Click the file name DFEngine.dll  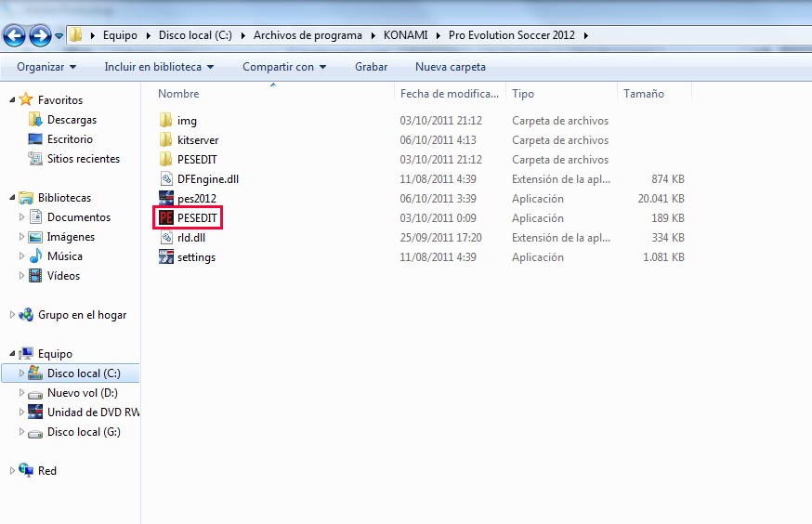208,179
